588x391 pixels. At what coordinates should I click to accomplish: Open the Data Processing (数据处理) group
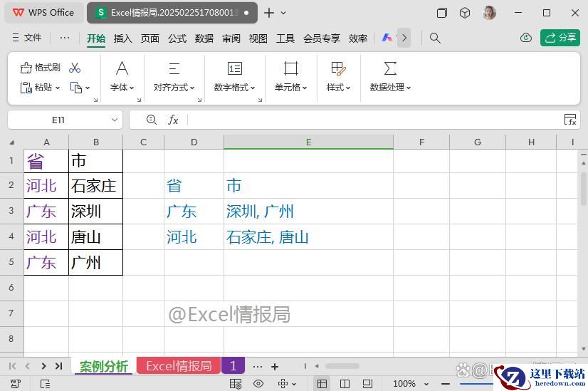coord(390,77)
